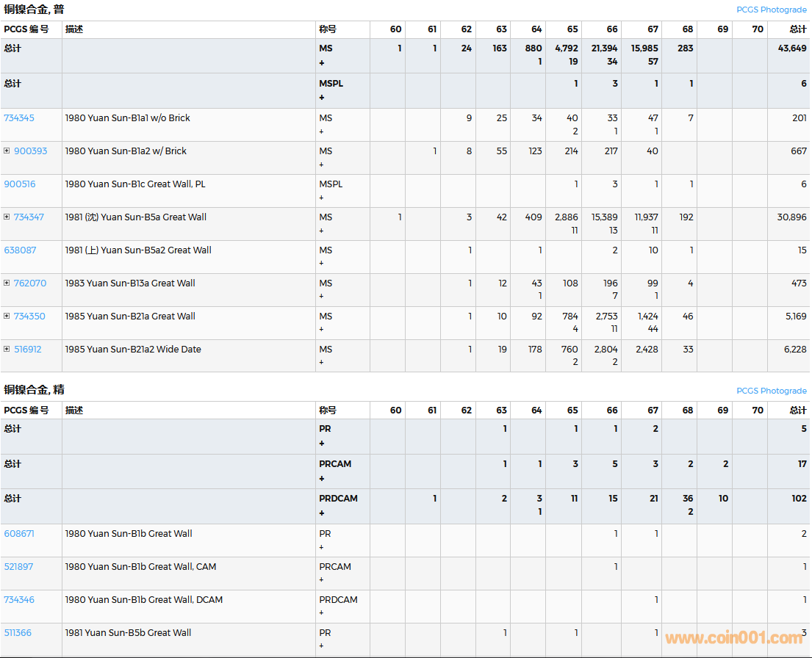Click the 516912 coin number link
812x658 pixels.
pos(28,349)
